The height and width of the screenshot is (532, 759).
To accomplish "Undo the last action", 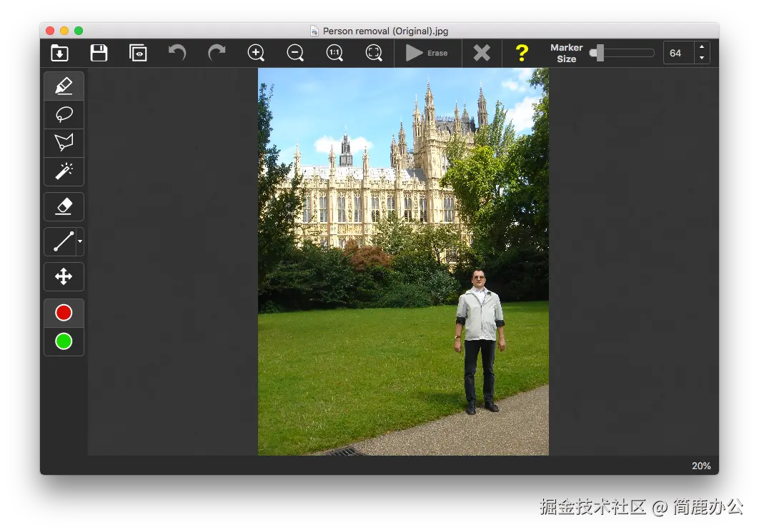I will 177,52.
